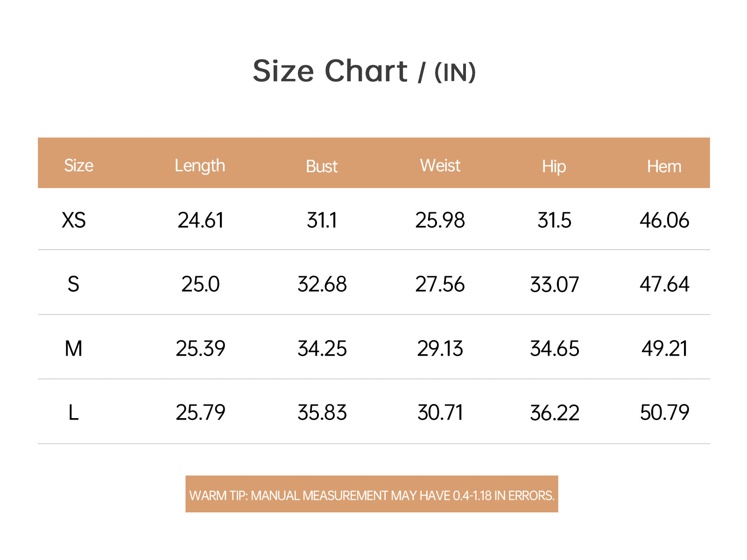Viewport: 747px width, 560px height.
Task: Select the Length column header
Action: tap(200, 166)
